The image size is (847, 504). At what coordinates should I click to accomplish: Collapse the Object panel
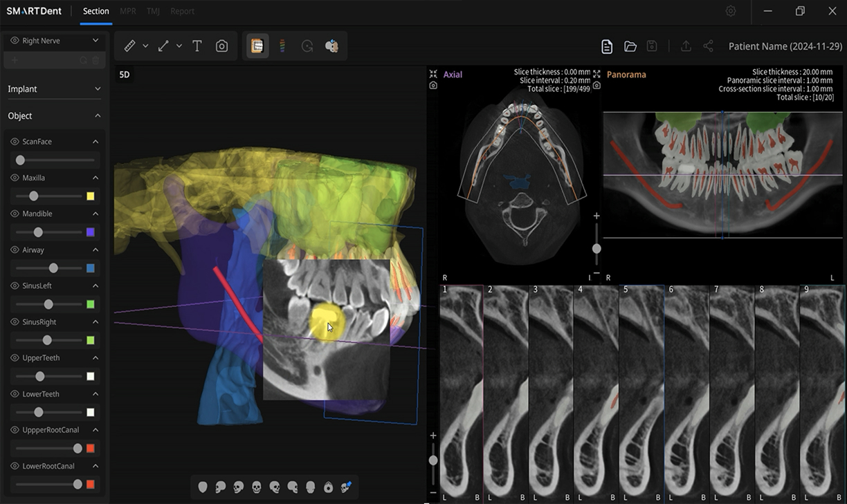tap(97, 116)
